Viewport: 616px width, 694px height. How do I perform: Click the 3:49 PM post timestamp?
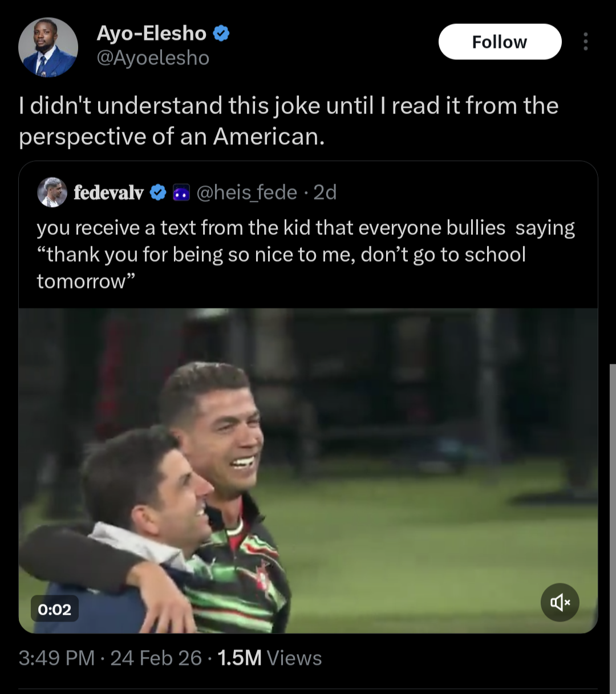click(x=56, y=658)
